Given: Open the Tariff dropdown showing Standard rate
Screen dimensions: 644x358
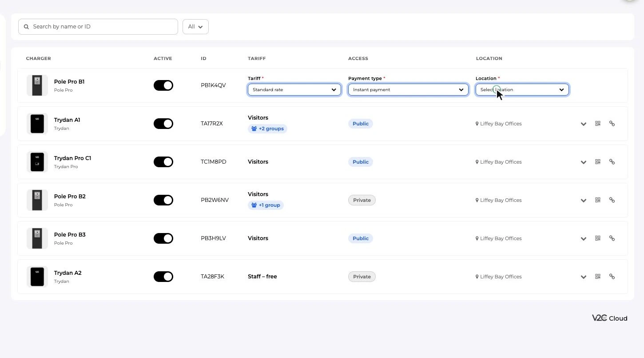Looking at the screenshot, I should pyautogui.click(x=294, y=89).
